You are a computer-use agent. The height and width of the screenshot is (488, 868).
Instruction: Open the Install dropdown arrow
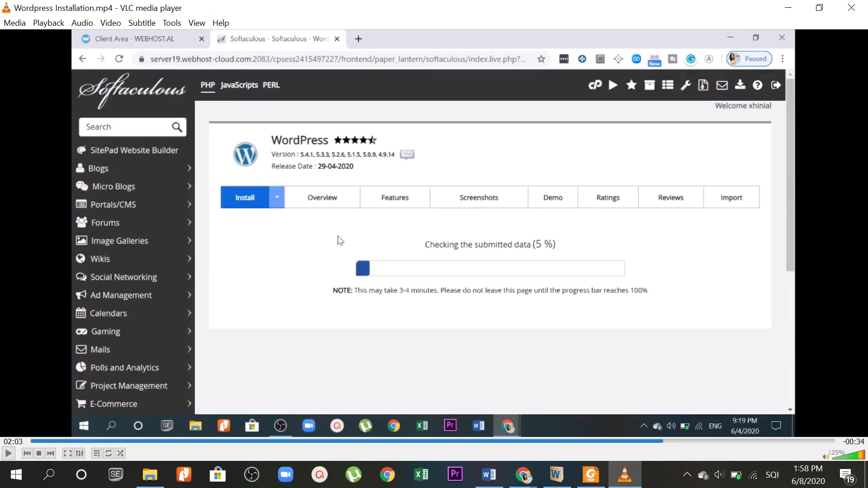pos(277,197)
